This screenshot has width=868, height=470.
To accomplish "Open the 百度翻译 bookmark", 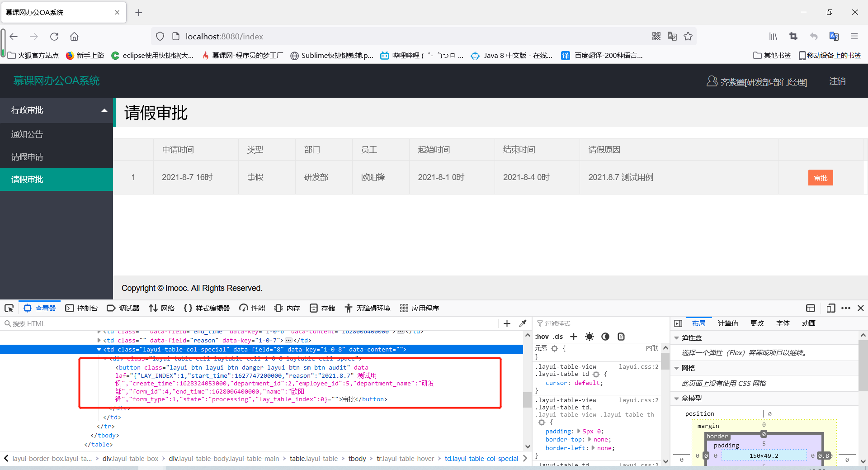I will pyautogui.click(x=602, y=55).
